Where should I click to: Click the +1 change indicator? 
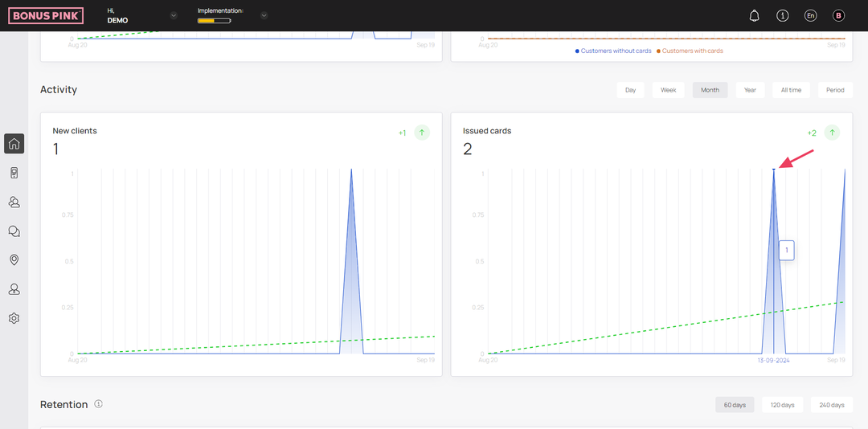[403, 133]
